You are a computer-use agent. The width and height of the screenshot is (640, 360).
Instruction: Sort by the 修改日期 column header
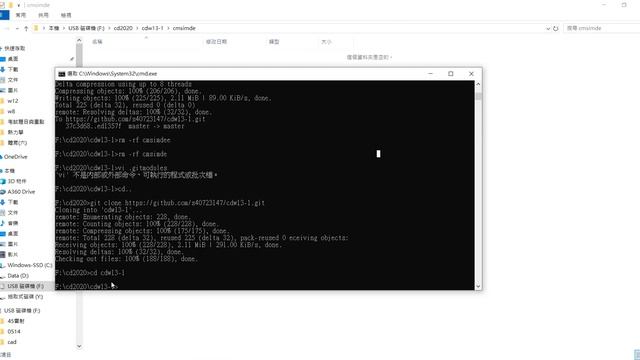coord(216,42)
